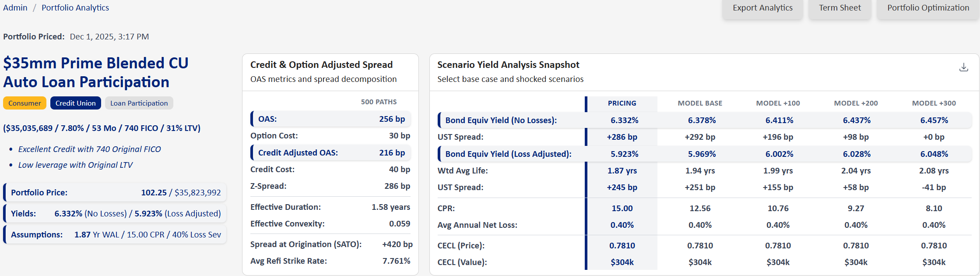Open the Portfolio Analytics breadcrumb link
This screenshot has height=276, width=980.
pos(75,7)
